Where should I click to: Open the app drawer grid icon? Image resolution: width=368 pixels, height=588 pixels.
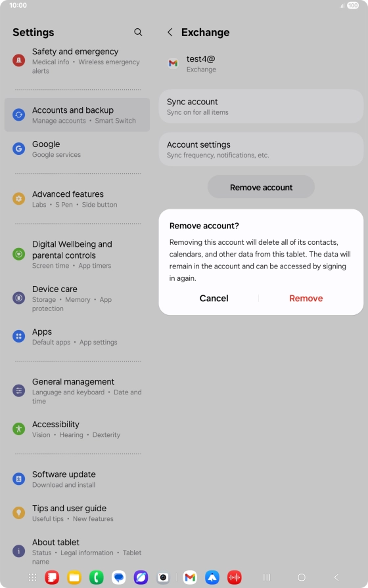click(33, 577)
